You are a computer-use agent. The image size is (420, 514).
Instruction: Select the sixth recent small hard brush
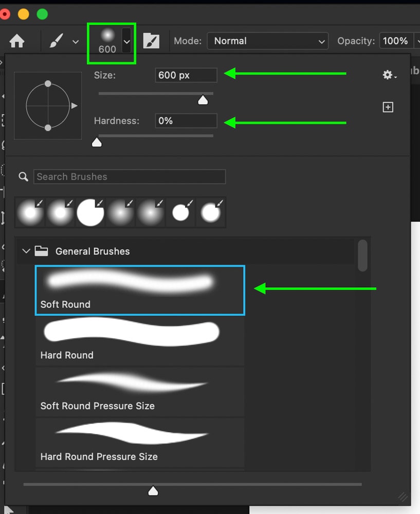180,212
